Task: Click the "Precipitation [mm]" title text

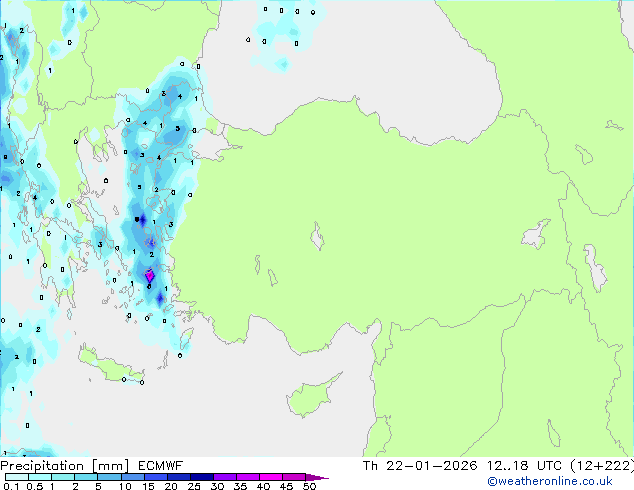Action: tap(64, 466)
